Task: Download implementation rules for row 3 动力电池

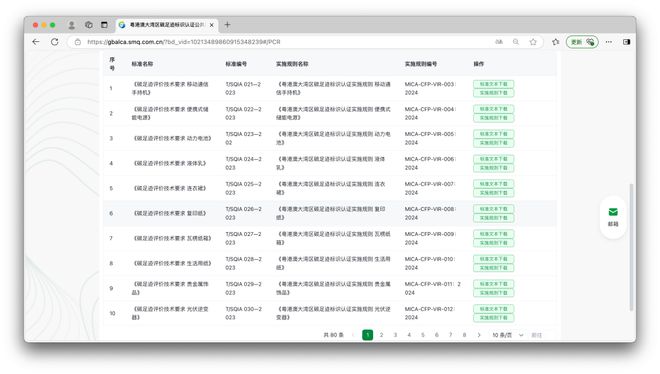Action: 493,143
